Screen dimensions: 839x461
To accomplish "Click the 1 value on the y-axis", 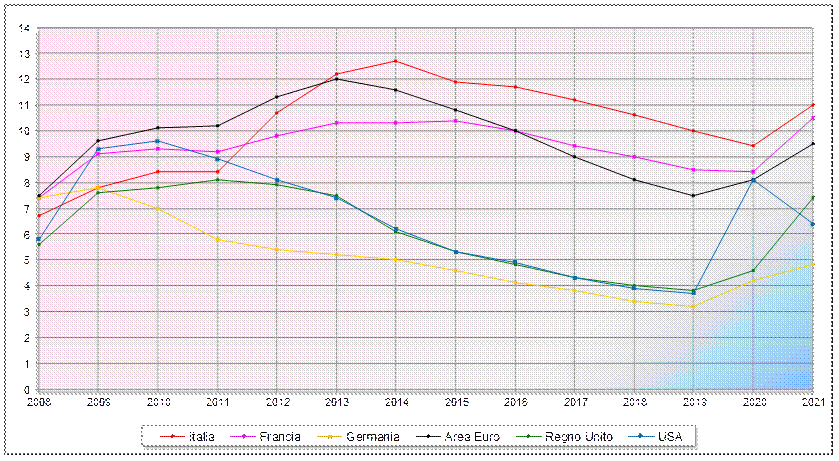I will point(27,365).
